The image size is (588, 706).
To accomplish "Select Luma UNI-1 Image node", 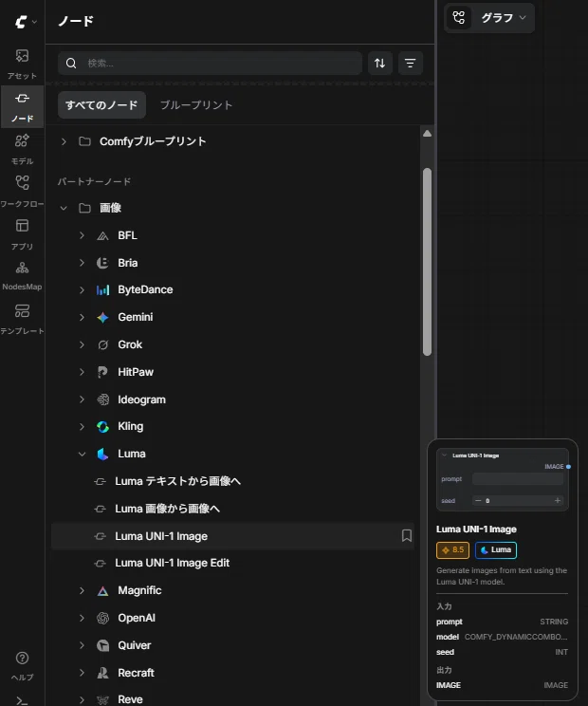I will 232,536.
